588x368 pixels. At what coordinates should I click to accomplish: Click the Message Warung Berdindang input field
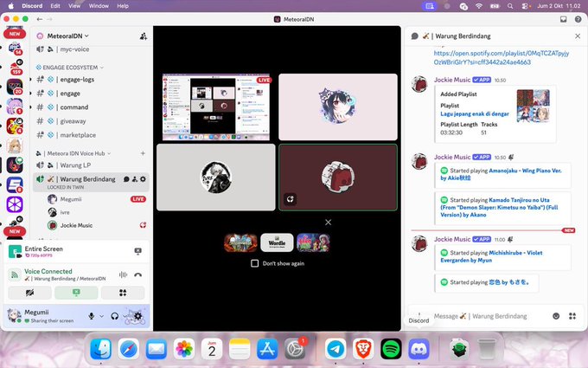pyautogui.click(x=481, y=316)
